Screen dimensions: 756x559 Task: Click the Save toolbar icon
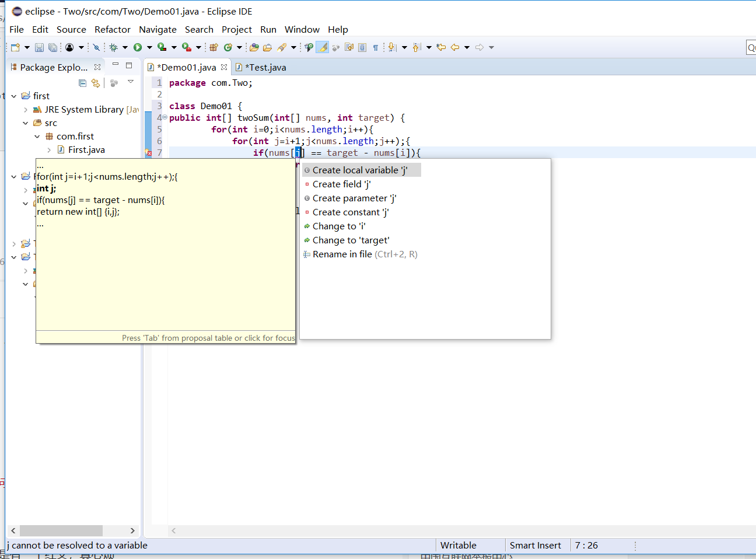[39, 47]
